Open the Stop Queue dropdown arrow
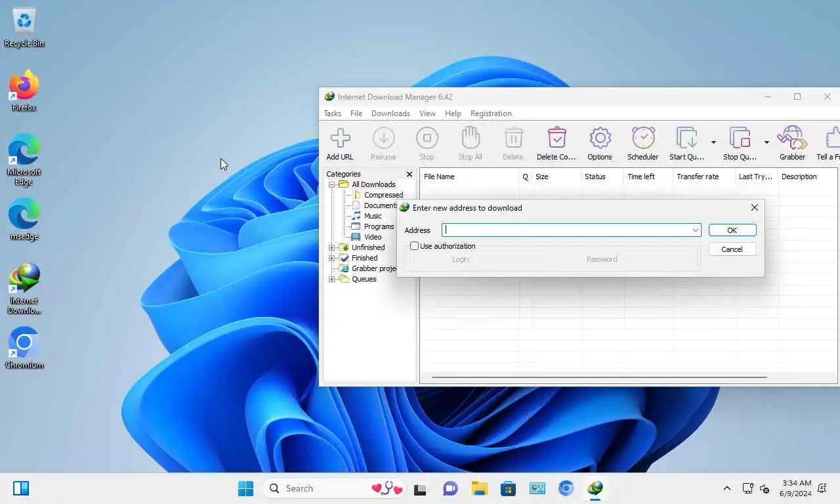The width and height of the screenshot is (840, 504). [x=766, y=142]
